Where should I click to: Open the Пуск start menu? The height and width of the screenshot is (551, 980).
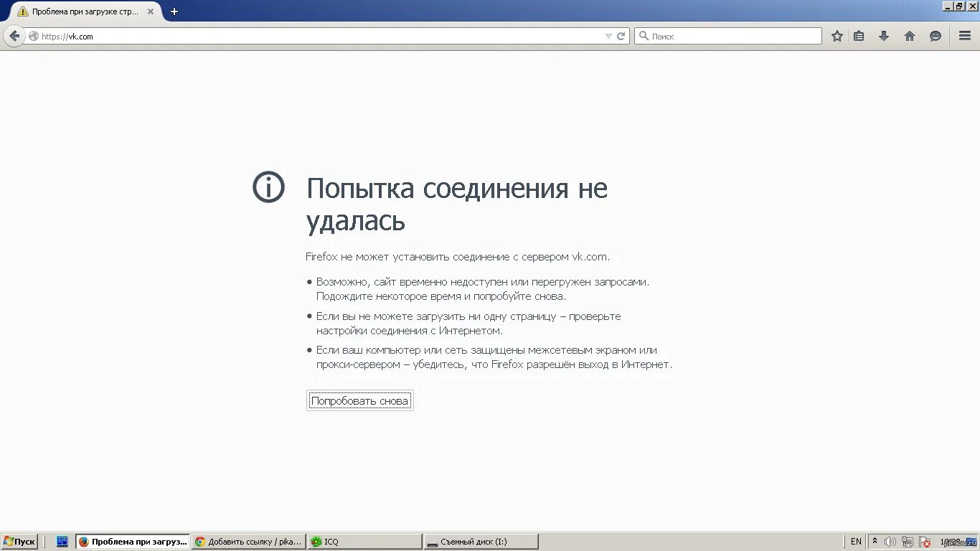[x=19, y=542]
